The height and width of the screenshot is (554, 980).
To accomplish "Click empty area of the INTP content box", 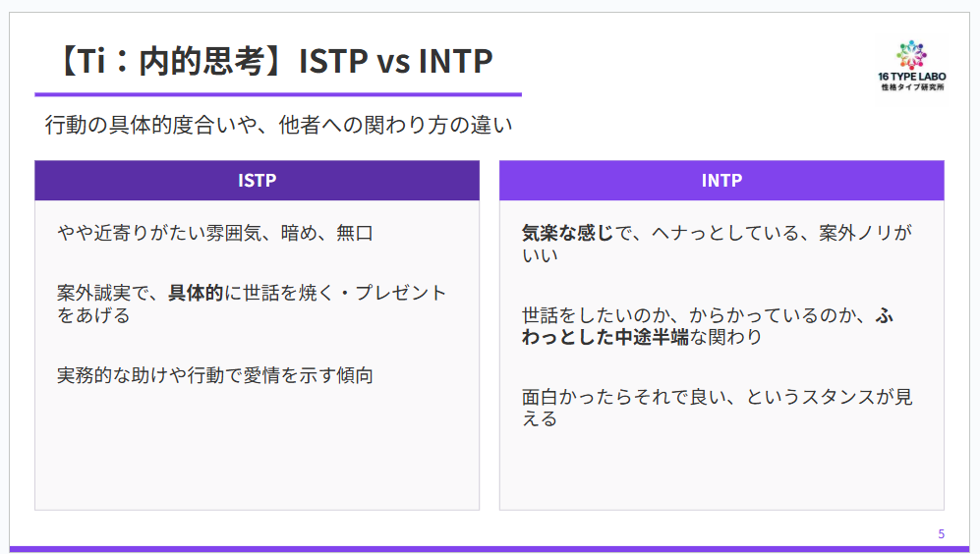I will click(721, 471).
